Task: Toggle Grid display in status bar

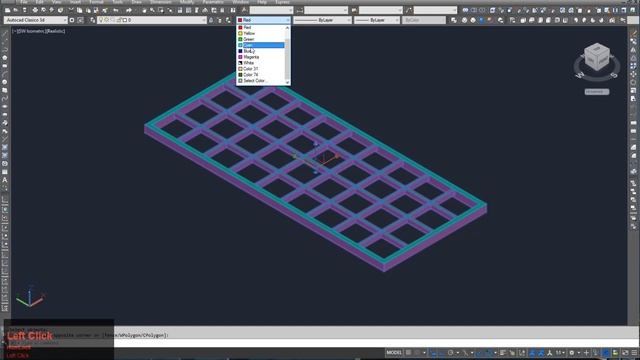Action: pos(408,353)
